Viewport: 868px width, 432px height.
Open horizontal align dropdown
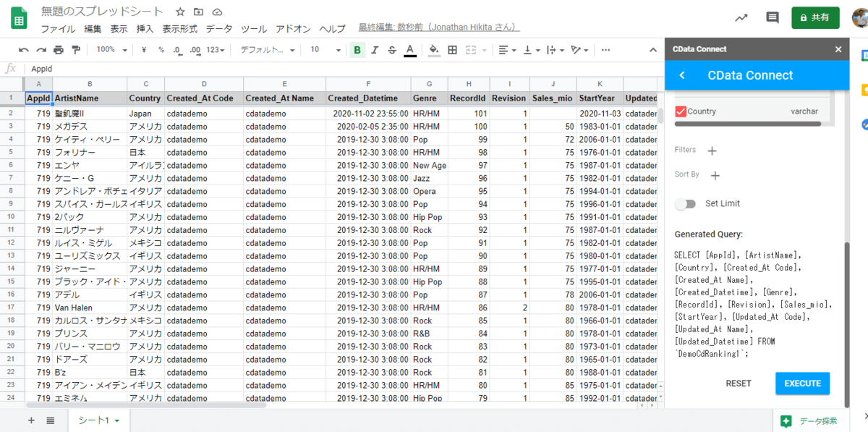pyautogui.click(x=509, y=50)
